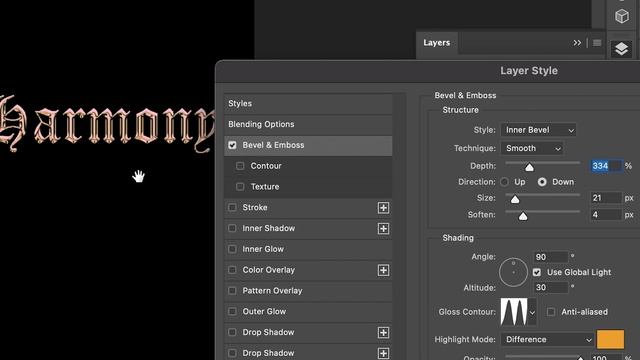Screen dimensions: 640x360
Task: Select the Down direction radio button
Action: pyautogui.click(x=542, y=182)
